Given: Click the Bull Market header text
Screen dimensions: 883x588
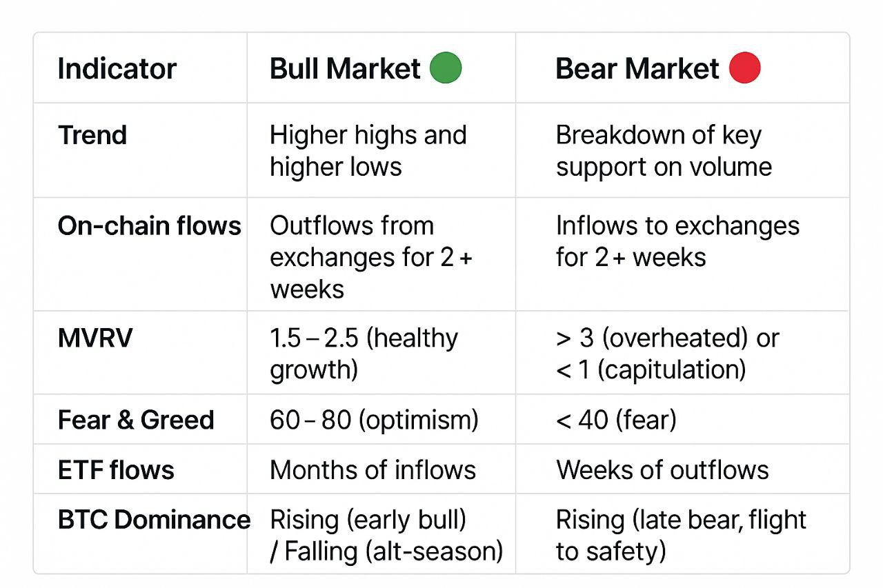Looking at the screenshot, I should pyautogui.click(x=345, y=69).
